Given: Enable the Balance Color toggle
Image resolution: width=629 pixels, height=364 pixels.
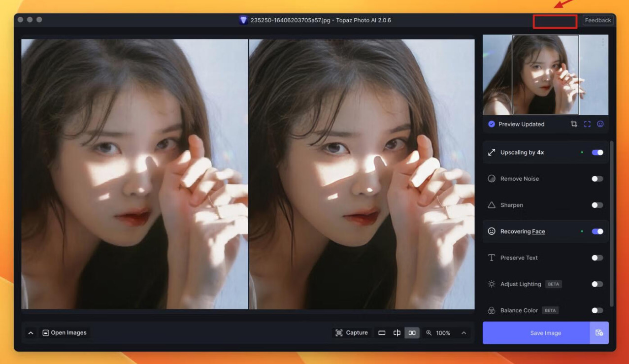Looking at the screenshot, I should click(x=597, y=310).
